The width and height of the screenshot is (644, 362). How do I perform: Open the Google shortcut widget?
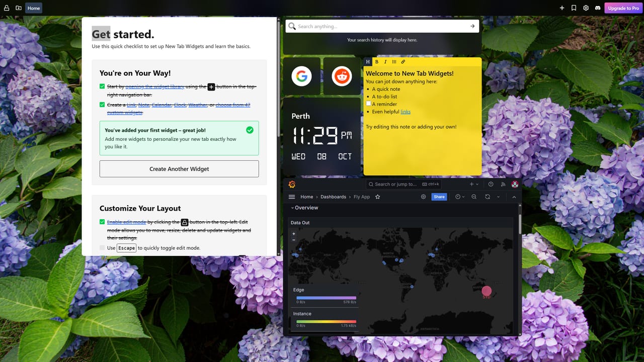click(x=301, y=76)
